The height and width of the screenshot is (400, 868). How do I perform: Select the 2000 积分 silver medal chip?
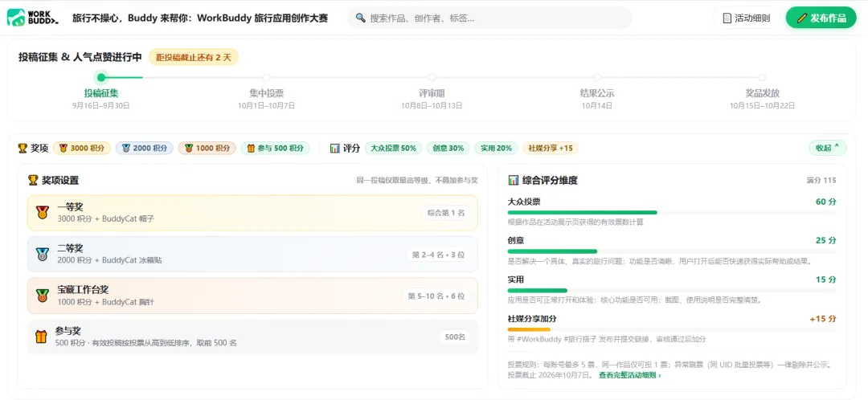(145, 149)
